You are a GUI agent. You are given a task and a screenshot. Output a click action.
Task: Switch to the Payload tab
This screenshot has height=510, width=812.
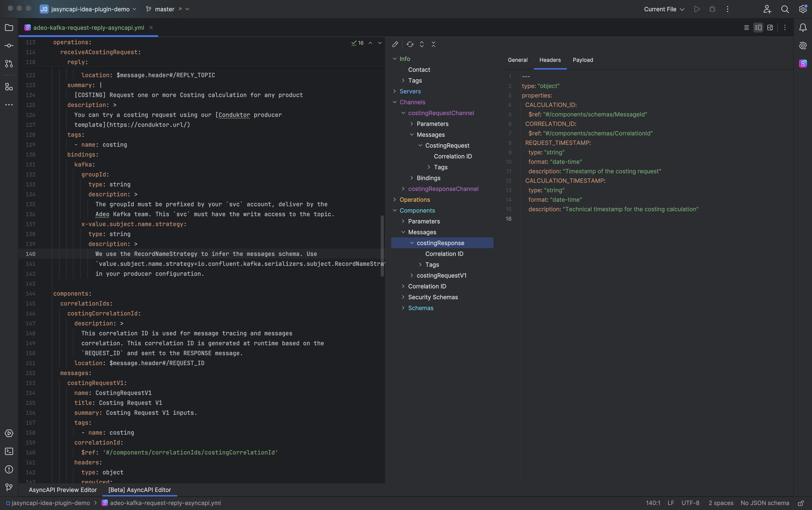582,60
